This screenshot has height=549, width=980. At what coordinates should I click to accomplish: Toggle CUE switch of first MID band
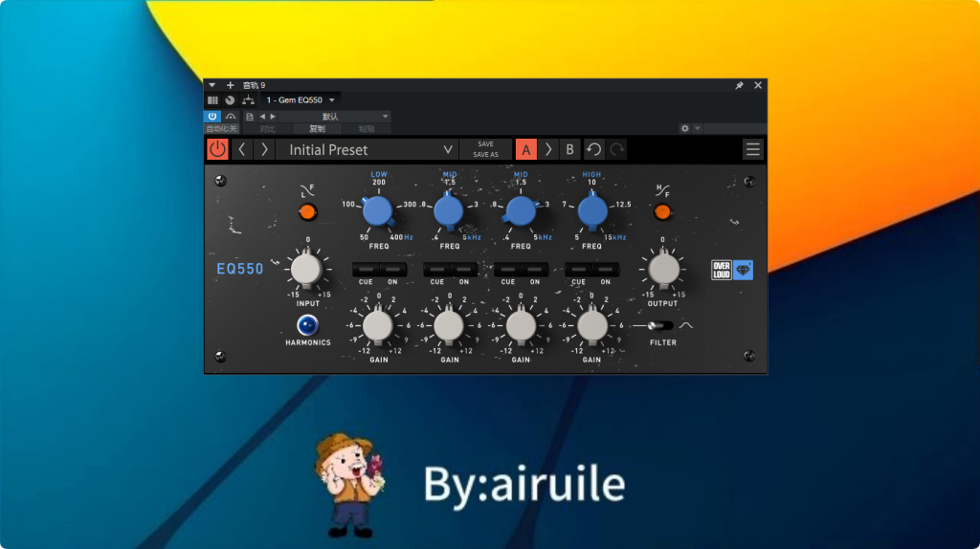[436, 270]
